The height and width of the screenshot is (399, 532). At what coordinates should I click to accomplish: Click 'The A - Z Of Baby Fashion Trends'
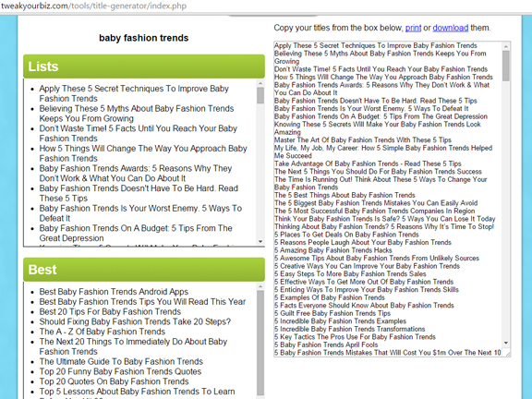pos(103,332)
